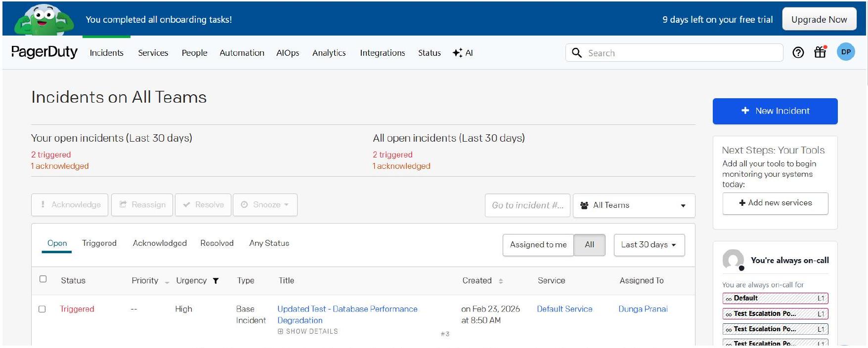Image resolution: width=868 pixels, height=348 pixels.
Task: Open the People menu
Action: point(194,53)
